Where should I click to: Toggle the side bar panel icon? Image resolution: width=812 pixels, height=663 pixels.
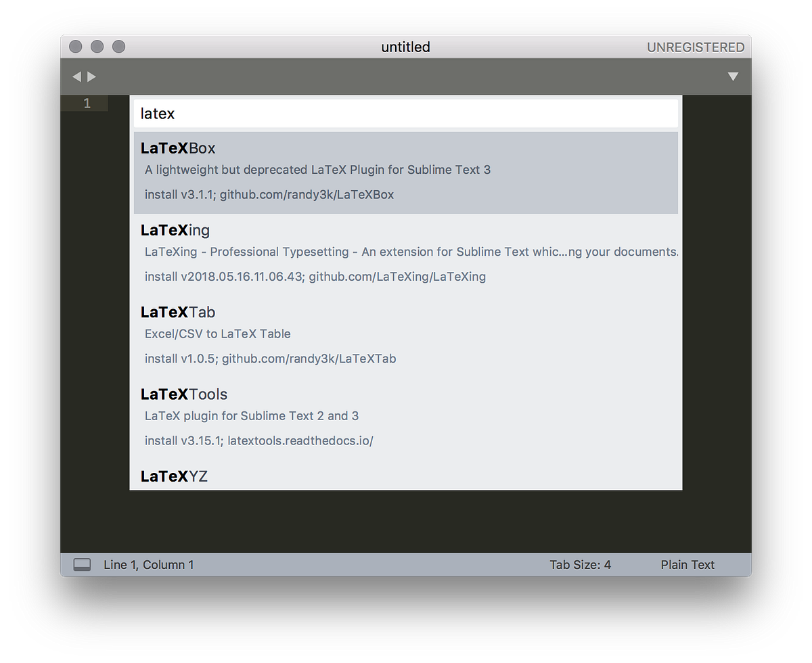coord(82,565)
